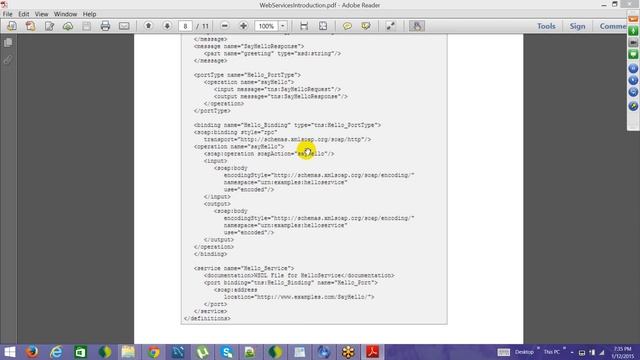The height and width of the screenshot is (360, 640).
Task: Open Windows Store from the taskbar
Action: (80, 352)
